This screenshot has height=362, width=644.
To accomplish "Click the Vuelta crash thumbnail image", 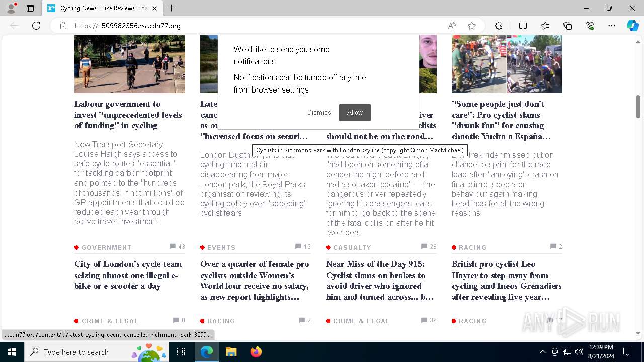I will pos(507,64).
